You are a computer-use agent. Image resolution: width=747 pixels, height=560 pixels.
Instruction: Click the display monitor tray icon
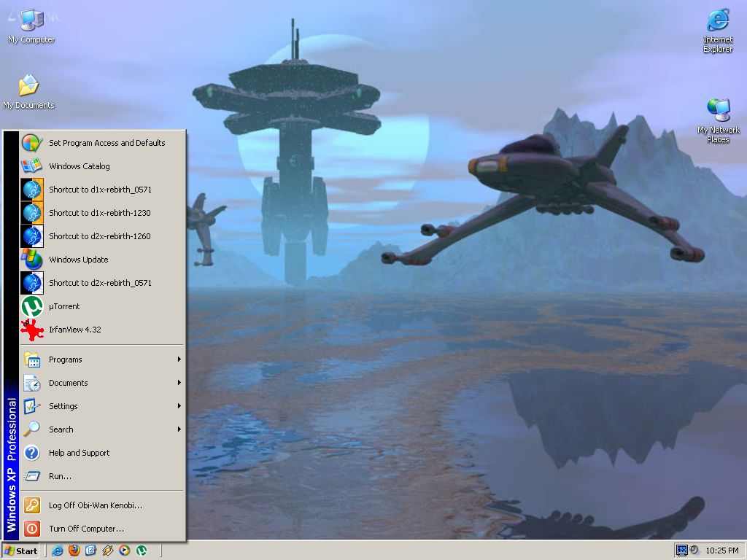pos(681,551)
